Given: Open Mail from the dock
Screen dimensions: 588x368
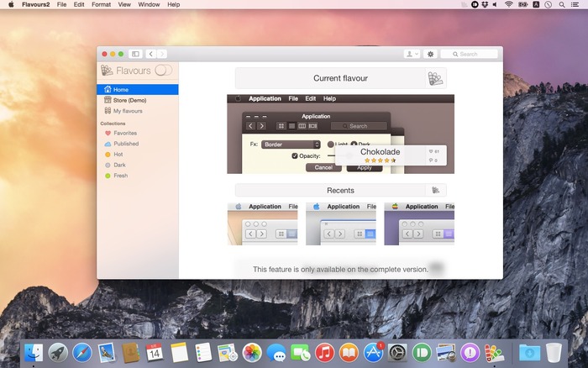Looking at the screenshot, I should [x=107, y=353].
